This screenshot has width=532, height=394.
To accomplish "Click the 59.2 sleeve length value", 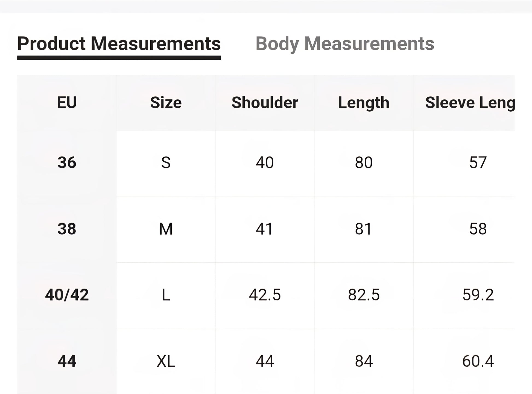I will [478, 295].
